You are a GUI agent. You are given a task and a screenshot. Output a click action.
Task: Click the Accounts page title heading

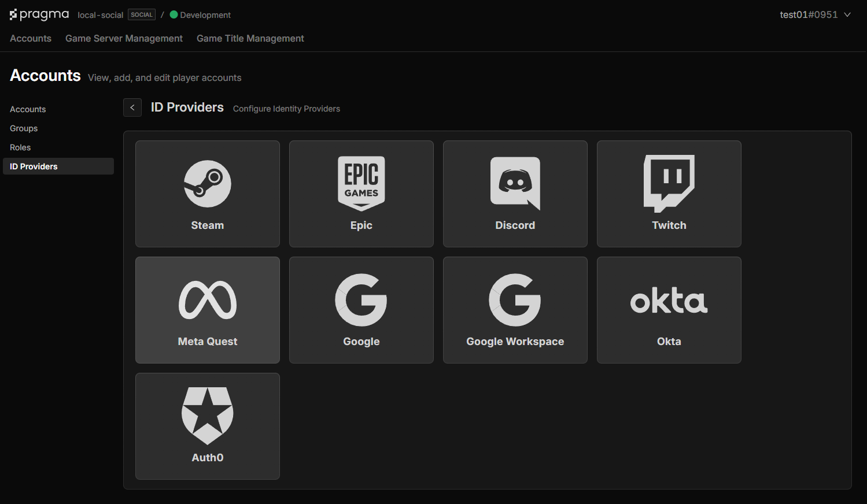tap(45, 76)
